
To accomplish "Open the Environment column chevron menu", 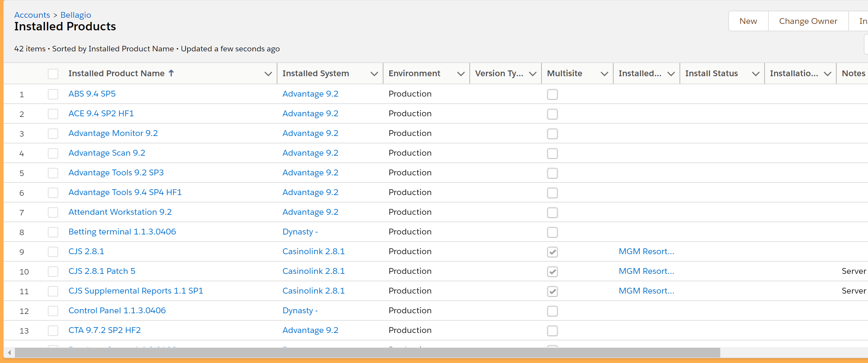I will (x=461, y=74).
